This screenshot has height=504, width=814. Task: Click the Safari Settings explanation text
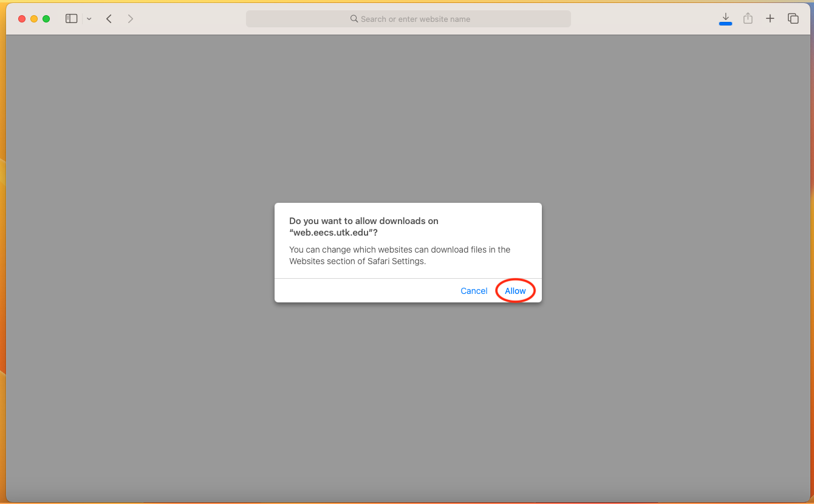tap(399, 256)
